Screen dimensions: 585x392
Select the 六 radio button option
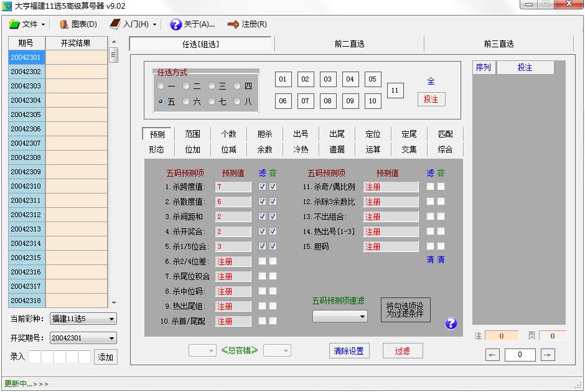click(186, 101)
